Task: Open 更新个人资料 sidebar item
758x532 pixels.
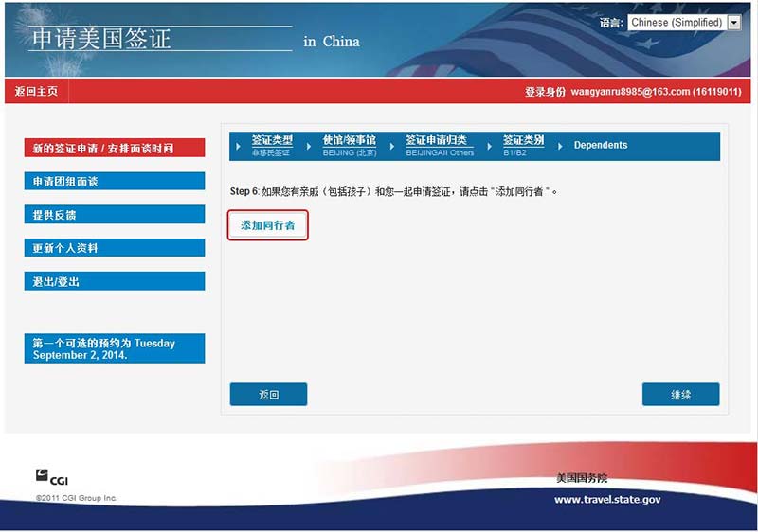Action: 115,248
